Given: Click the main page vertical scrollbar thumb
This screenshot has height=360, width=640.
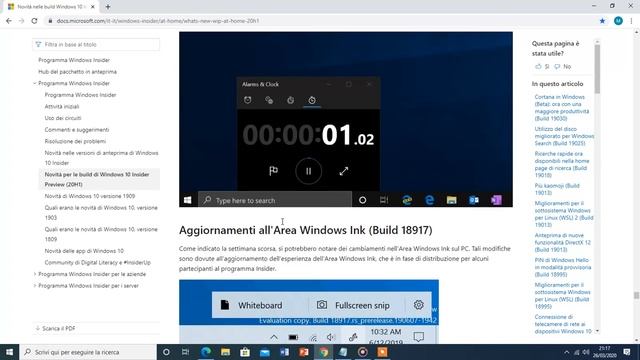Looking at the screenshot, I should [x=636, y=296].
